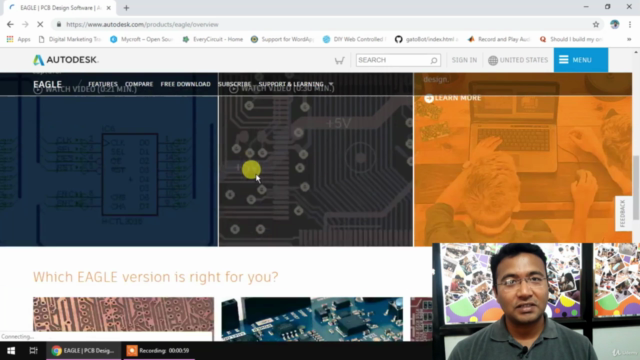
Task: Click SIGN IN link
Action: tap(464, 60)
